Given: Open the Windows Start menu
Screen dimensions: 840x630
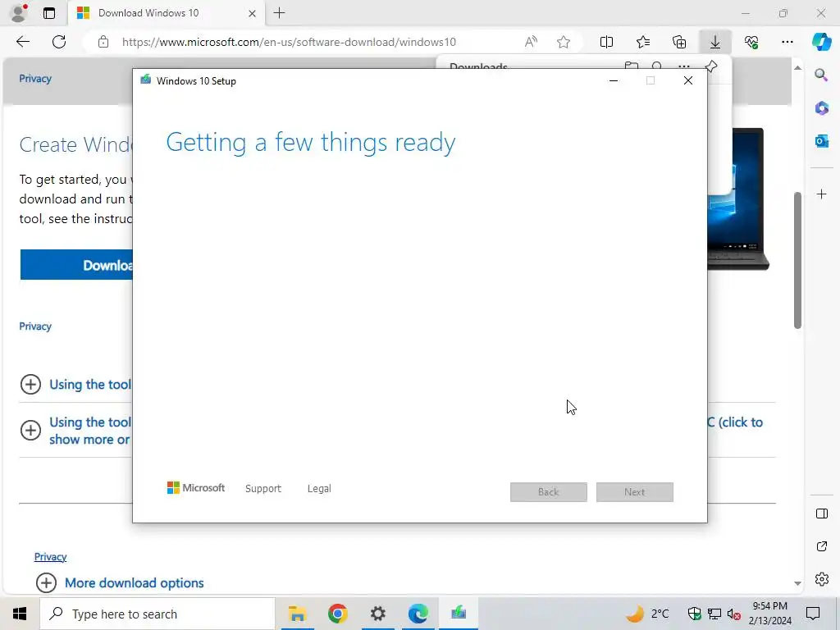Looking at the screenshot, I should pos(20,614).
